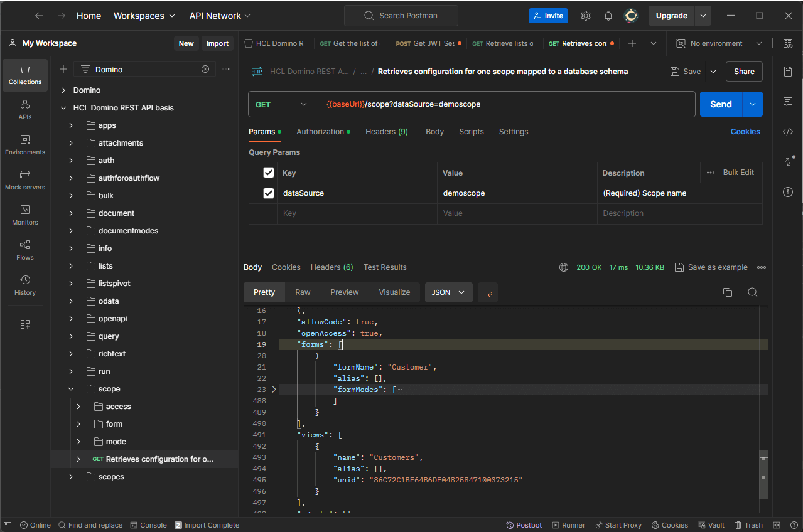Open documentation panel on right sidebar
This screenshot has width=803, height=532.
click(x=788, y=72)
